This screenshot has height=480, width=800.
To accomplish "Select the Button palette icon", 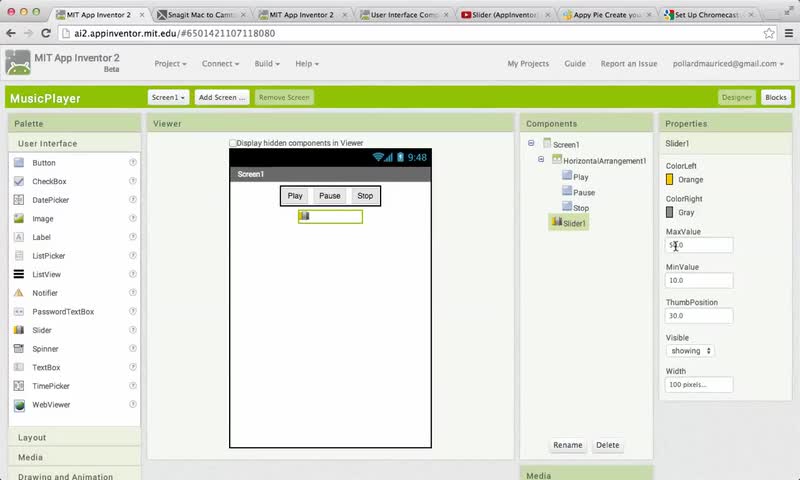I will tap(19, 163).
